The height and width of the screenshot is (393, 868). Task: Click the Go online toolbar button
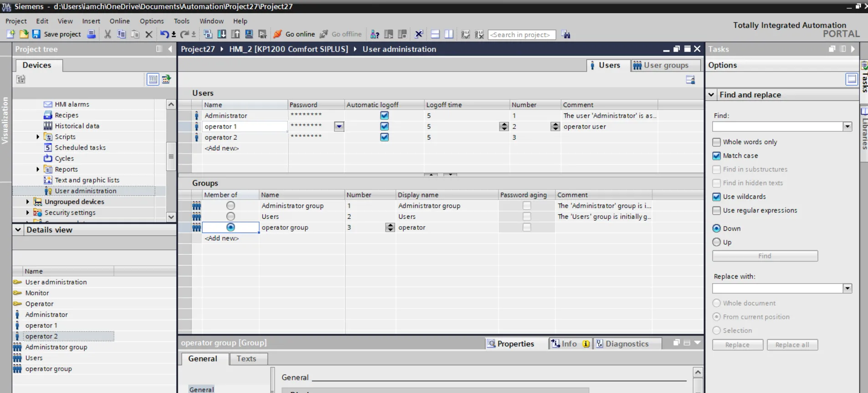(294, 34)
